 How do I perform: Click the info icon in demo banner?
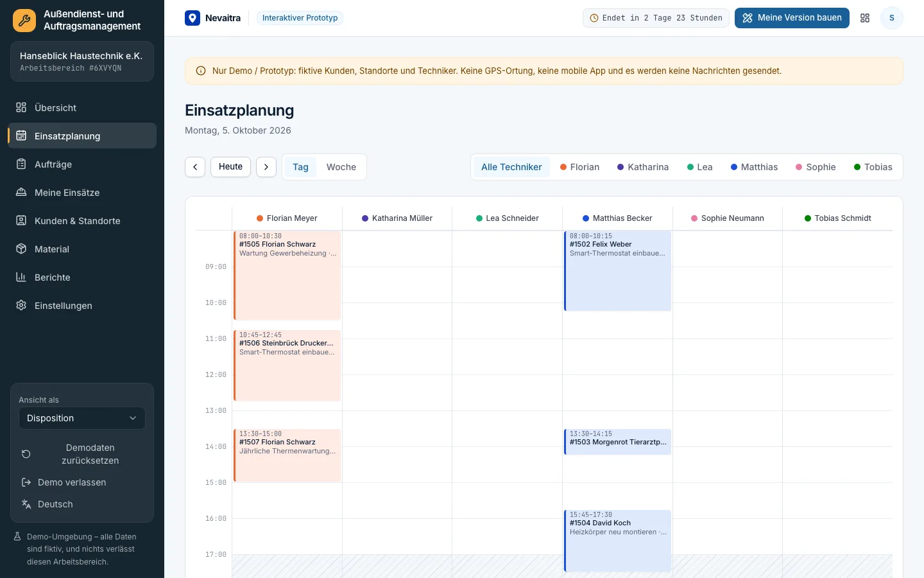[201, 71]
